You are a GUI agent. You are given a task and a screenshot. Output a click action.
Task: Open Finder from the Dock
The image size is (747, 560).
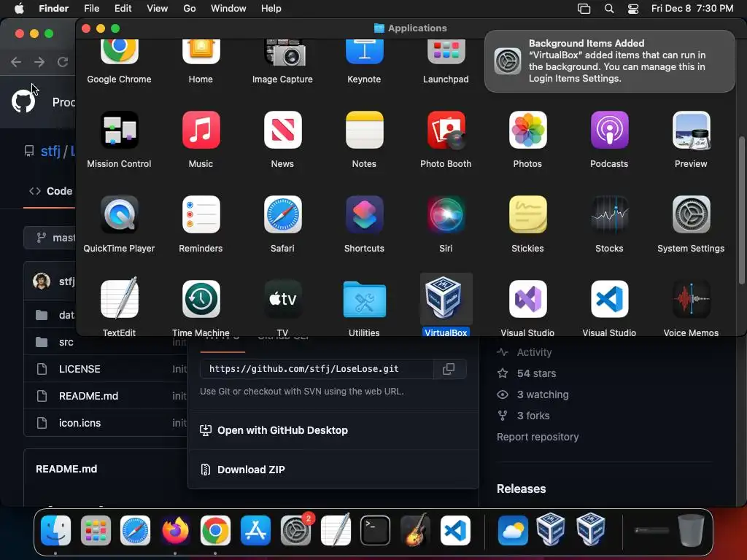point(55,530)
